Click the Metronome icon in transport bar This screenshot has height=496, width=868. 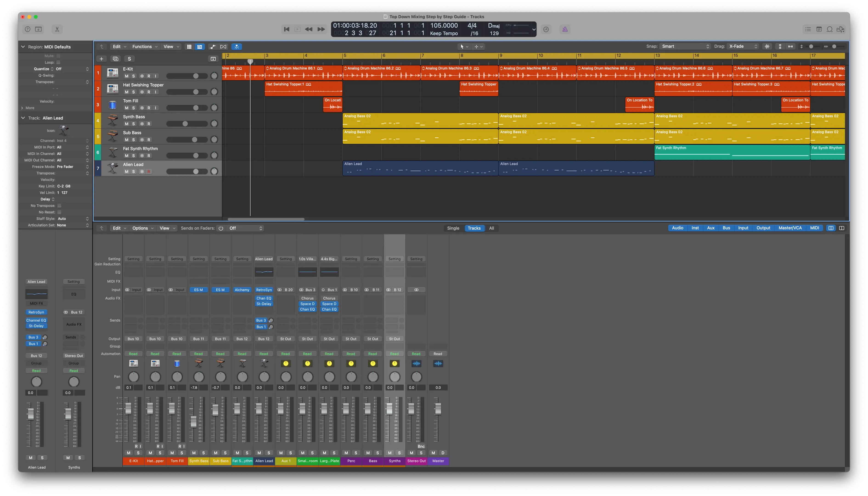coord(565,29)
